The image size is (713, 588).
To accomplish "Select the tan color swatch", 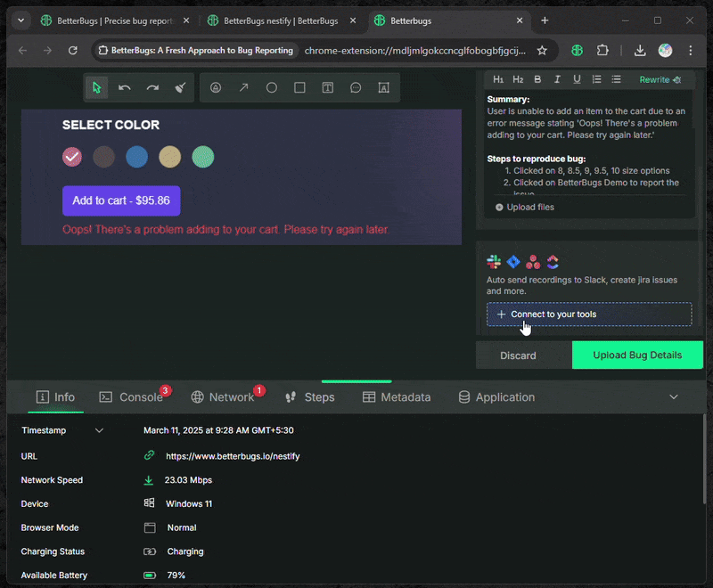I will (169, 157).
